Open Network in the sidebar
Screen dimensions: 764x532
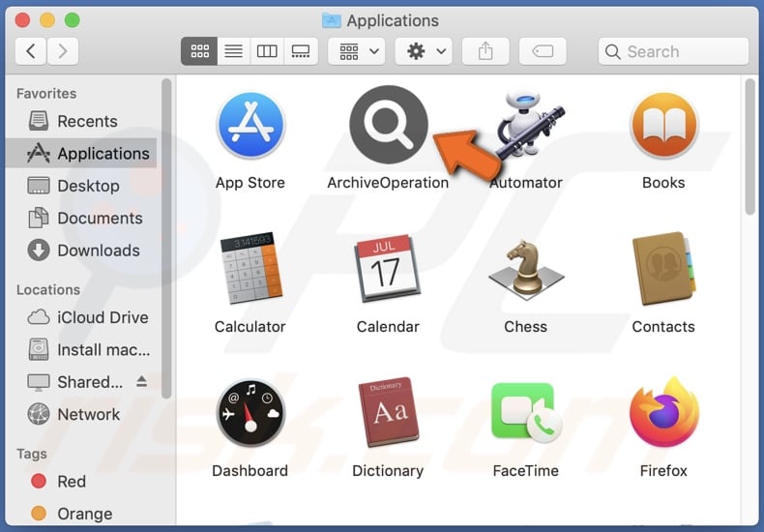pos(81,414)
